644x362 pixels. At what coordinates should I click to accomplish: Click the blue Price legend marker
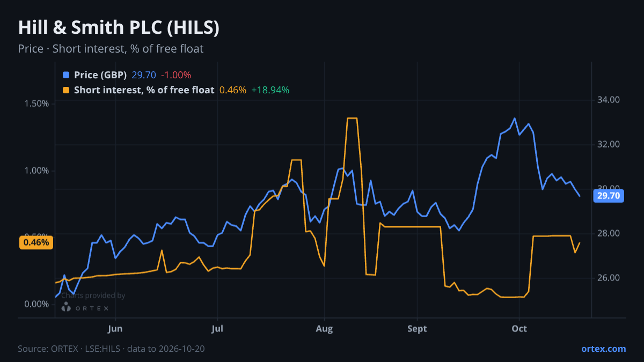[x=66, y=75]
